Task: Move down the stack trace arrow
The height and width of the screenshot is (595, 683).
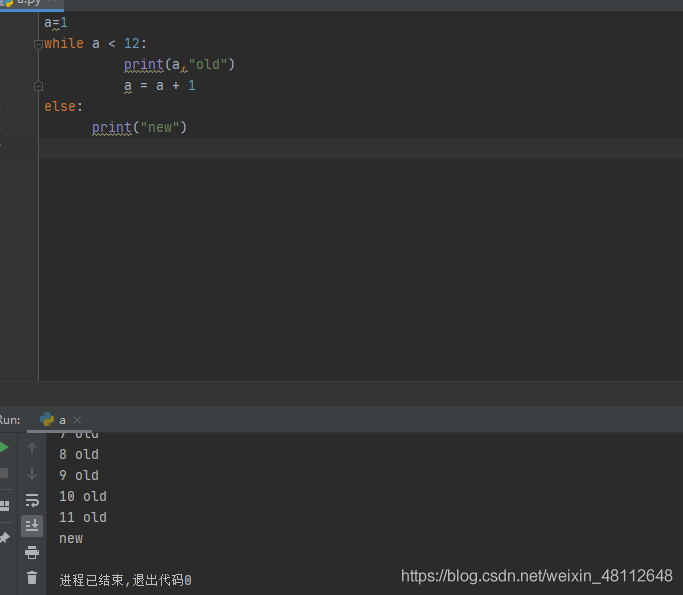Action: (x=32, y=474)
